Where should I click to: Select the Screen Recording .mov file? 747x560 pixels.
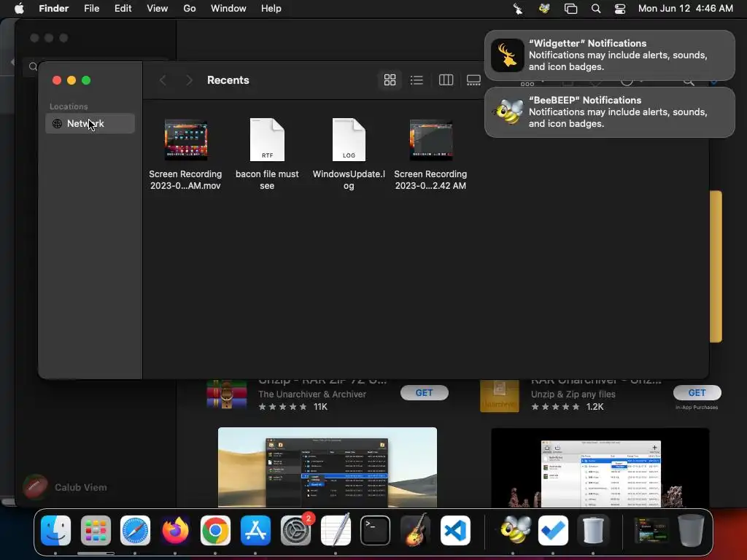click(185, 155)
